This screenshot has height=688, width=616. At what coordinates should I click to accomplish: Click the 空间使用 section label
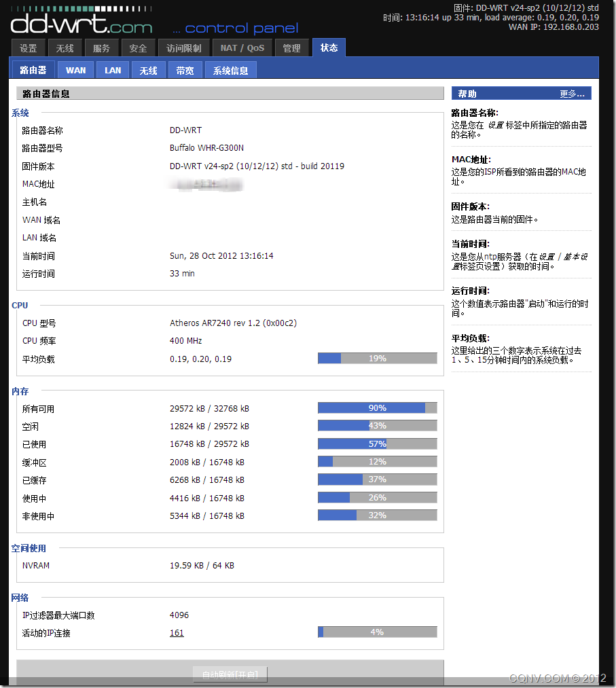pos(29,548)
